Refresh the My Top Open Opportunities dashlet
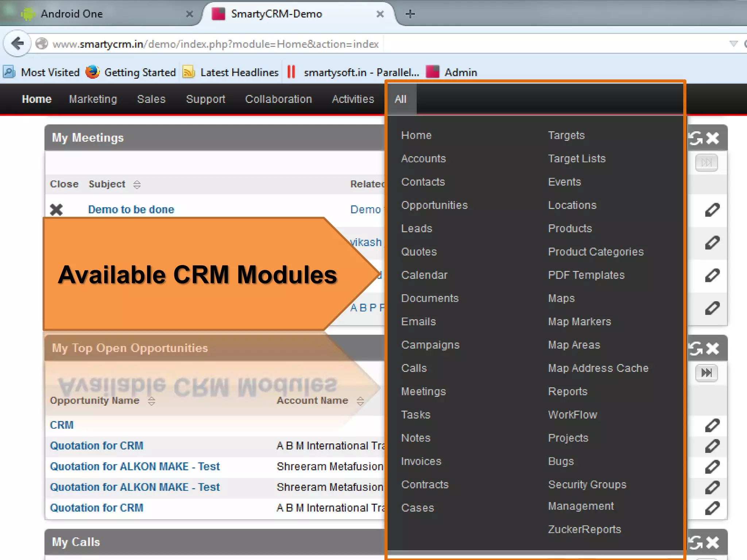The width and height of the screenshot is (747, 560). tap(696, 349)
